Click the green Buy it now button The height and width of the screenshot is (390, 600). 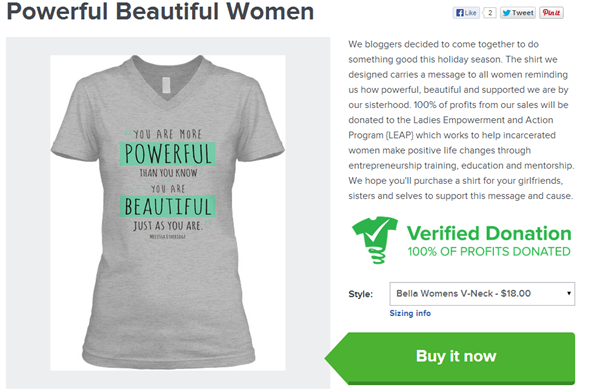tap(450, 358)
